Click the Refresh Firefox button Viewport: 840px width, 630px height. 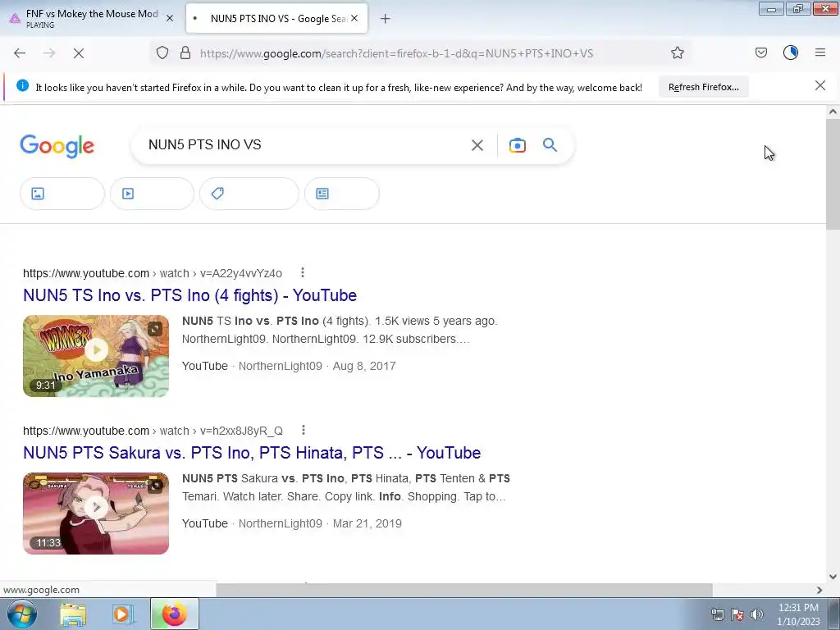point(703,87)
